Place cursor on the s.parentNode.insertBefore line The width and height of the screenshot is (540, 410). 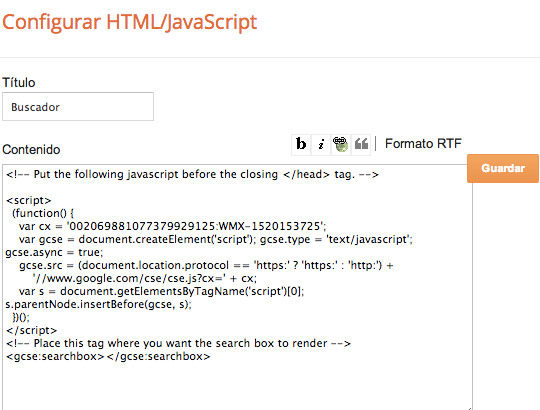tap(98, 304)
